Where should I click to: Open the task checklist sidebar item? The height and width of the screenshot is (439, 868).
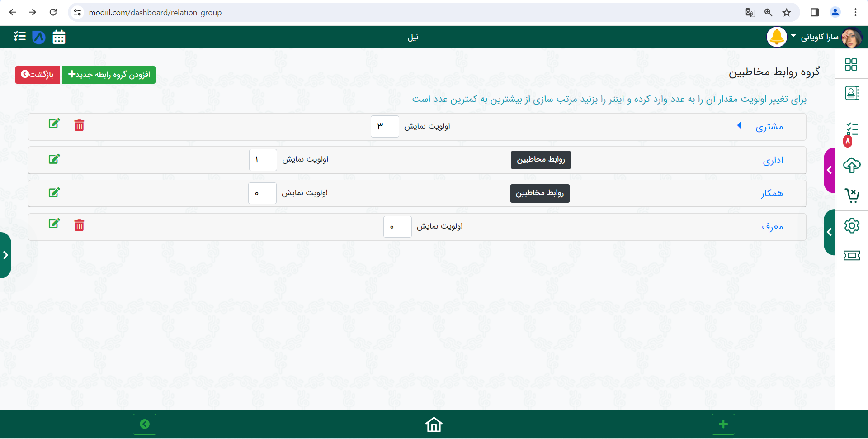point(852,130)
